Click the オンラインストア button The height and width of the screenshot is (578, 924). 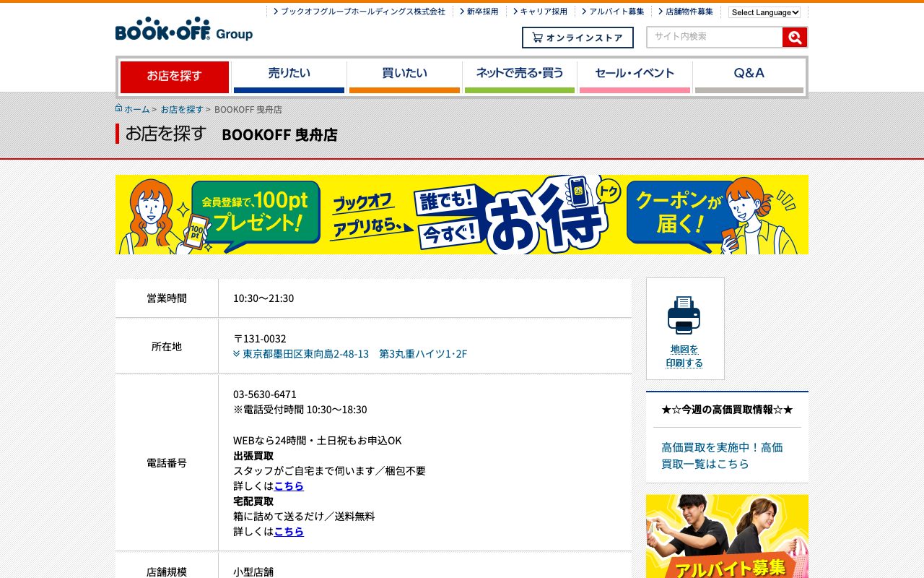(x=577, y=38)
